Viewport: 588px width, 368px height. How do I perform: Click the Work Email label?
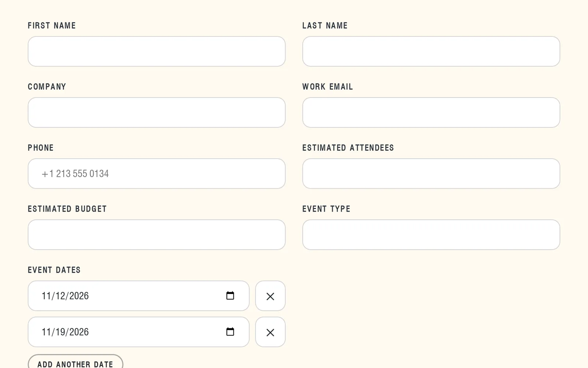(x=327, y=87)
